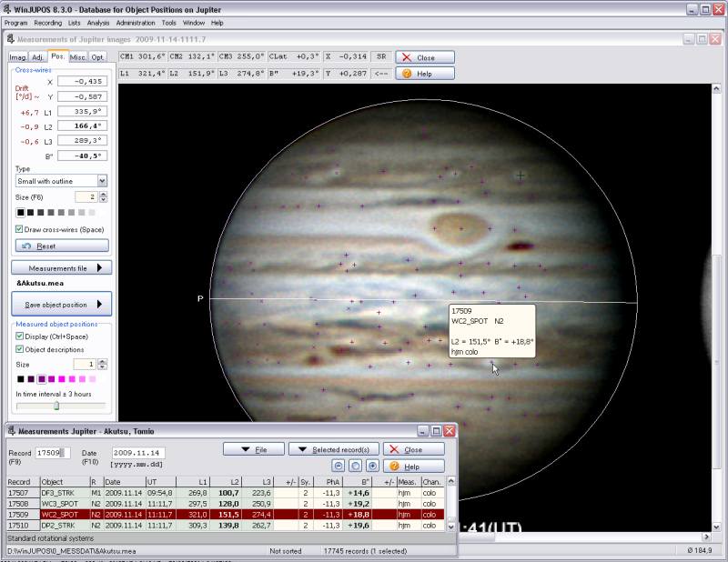Click the plus zoom icon in Measurements window

click(x=372, y=466)
